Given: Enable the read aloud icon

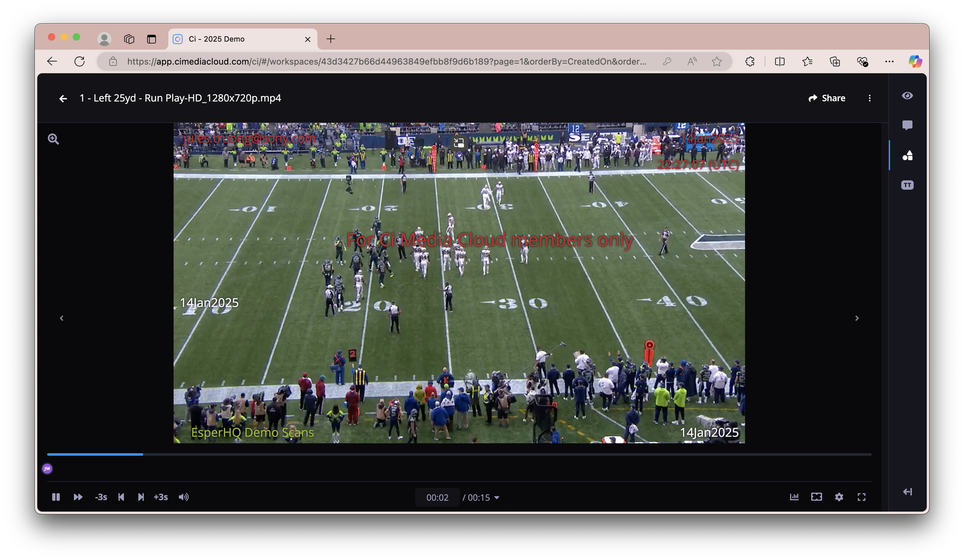Looking at the screenshot, I should pyautogui.click(x=692, y=61).
